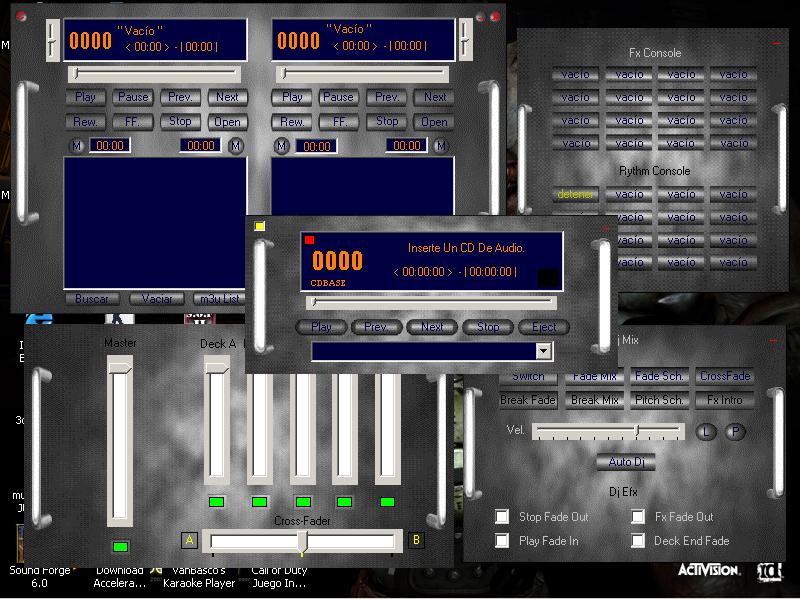Image resolution: width=800 pixels, height=600 pixels.
Task: Enable the Stop Fade Out checkbox
Action: [x=502, y=517]
